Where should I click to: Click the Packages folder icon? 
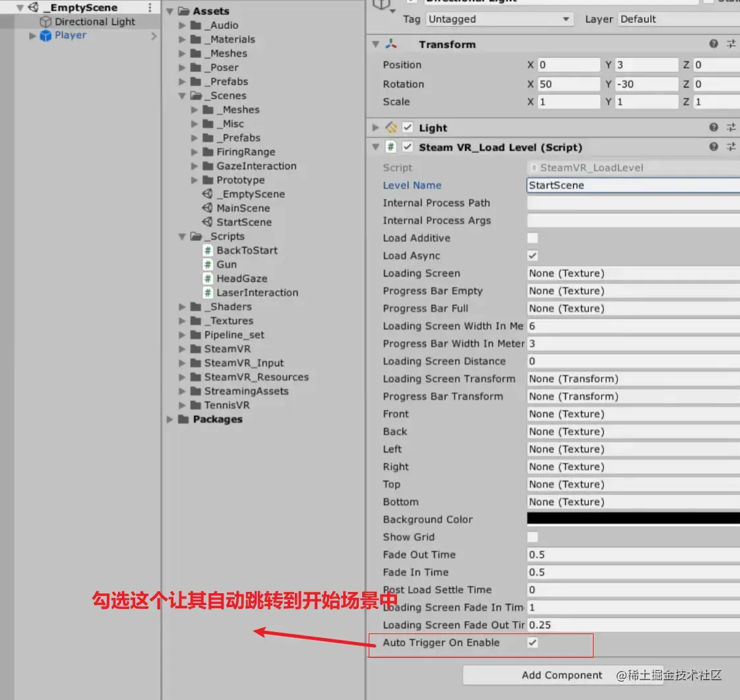click(183, 419)
